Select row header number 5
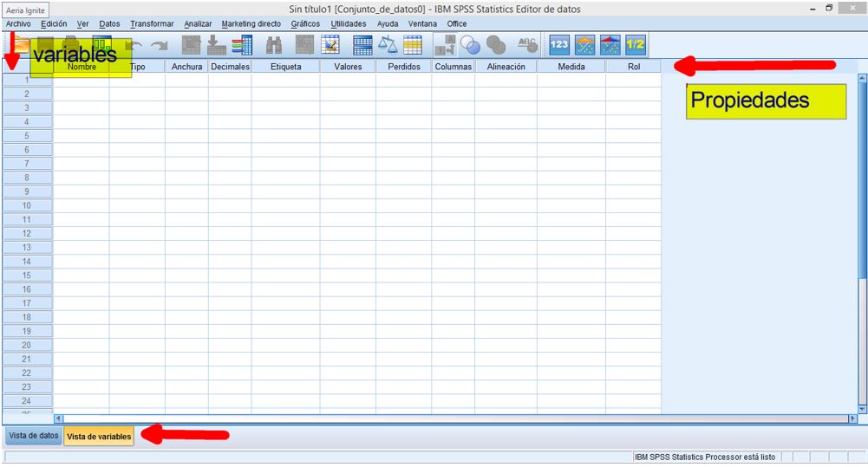 [27, 135]
